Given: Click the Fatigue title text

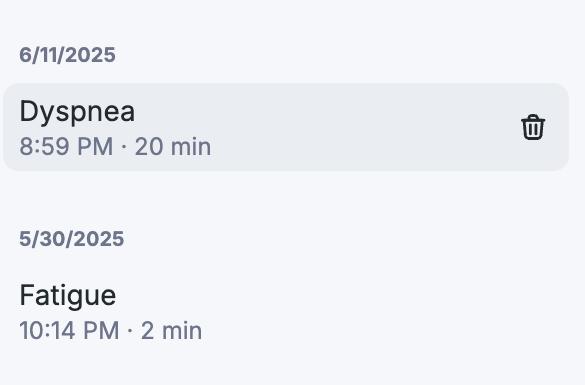Looking at the screenshot, I should pos(68,295).
